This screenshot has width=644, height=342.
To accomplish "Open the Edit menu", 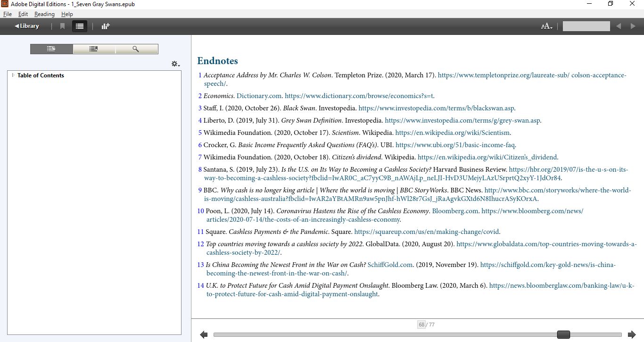I will pyautogui.click(x=23, y=14).
